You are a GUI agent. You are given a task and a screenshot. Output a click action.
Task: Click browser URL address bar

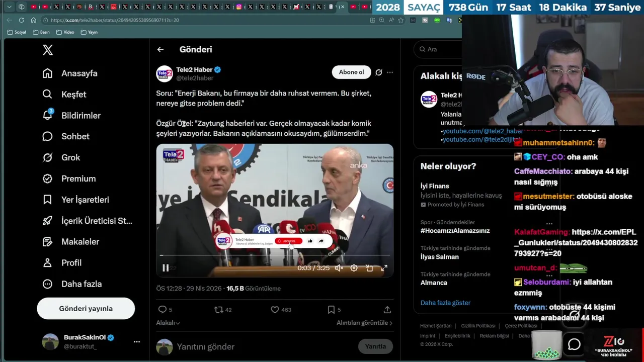[206, 20]
